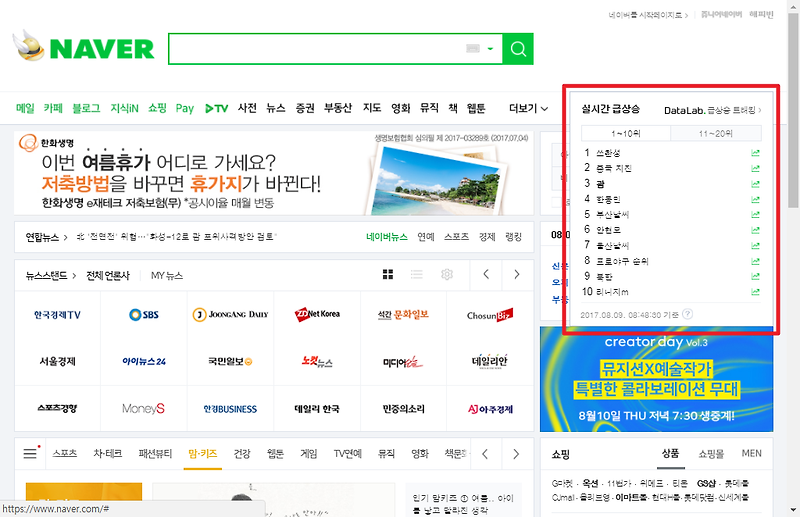Open the AJ아주경제 publisher logo
800x517 pixels.
click(490, 409)
